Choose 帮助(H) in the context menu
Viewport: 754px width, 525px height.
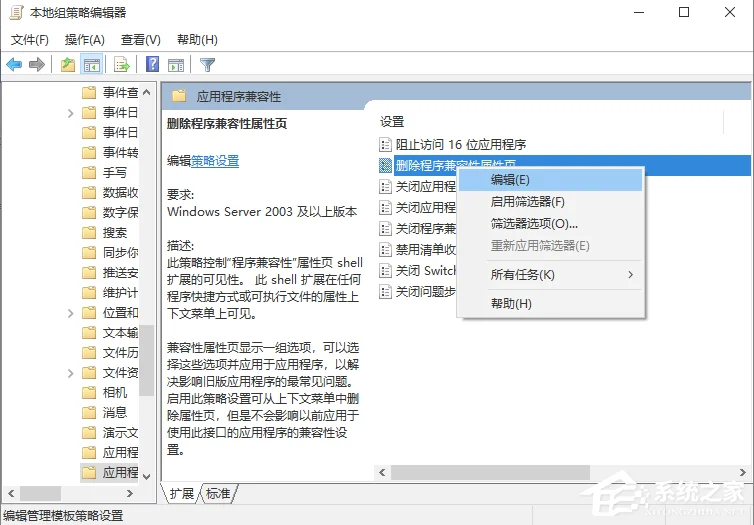pos(551,304)
